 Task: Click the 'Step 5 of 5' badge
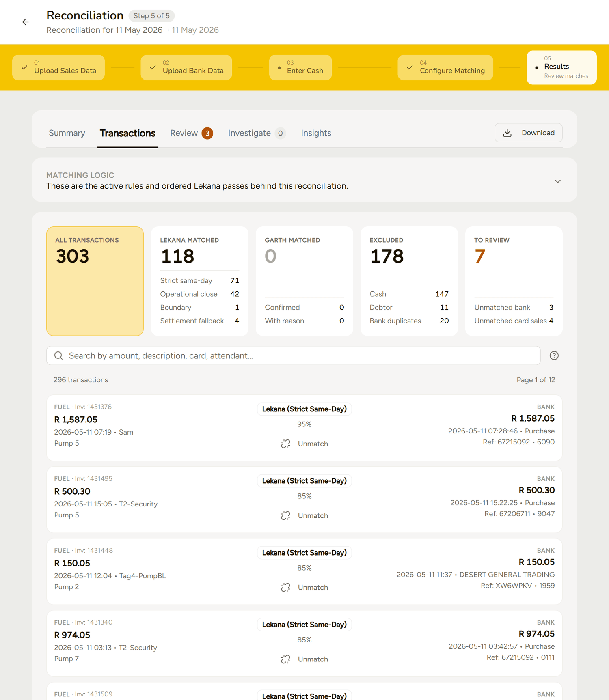[152, 16]
